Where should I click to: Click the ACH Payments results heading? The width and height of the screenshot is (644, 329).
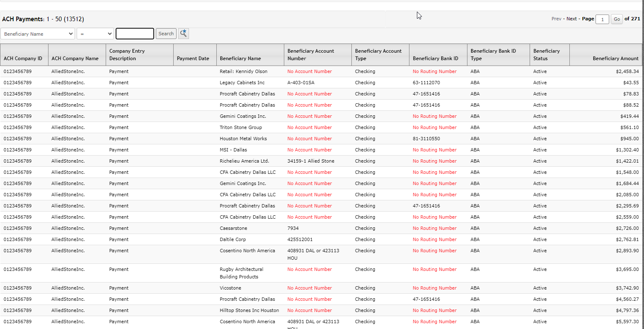coord(43,19)
